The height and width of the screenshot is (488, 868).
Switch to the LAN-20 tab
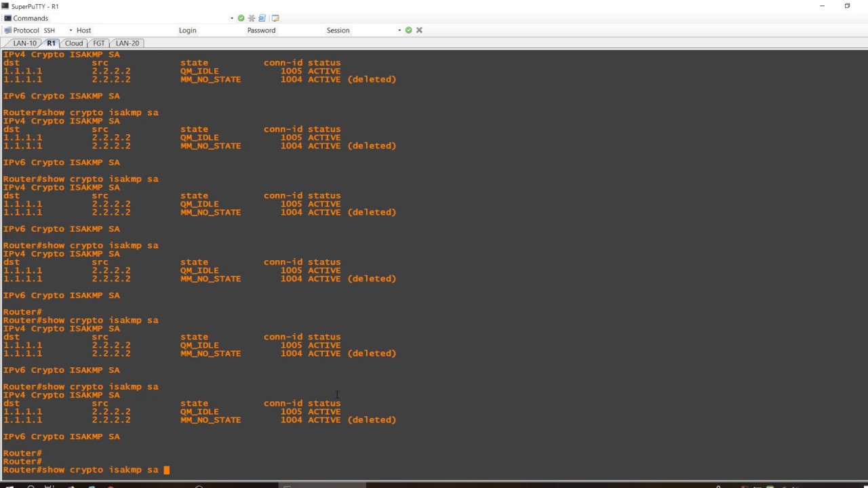[127, 43]
